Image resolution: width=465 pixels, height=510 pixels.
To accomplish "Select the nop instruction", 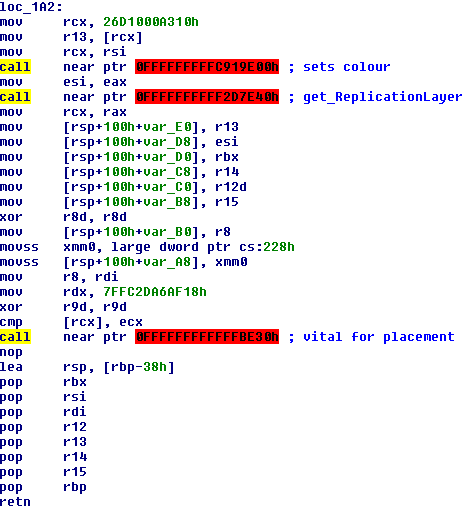I will click(11, 352).
